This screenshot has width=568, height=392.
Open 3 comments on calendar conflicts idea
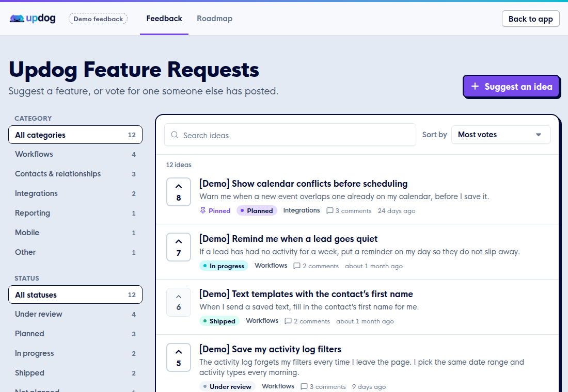coord(349,210)
